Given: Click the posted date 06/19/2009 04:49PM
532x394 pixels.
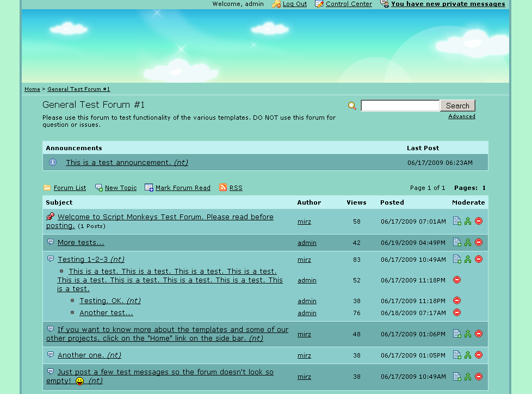Looking at the screenshot, I should [413, 243].
